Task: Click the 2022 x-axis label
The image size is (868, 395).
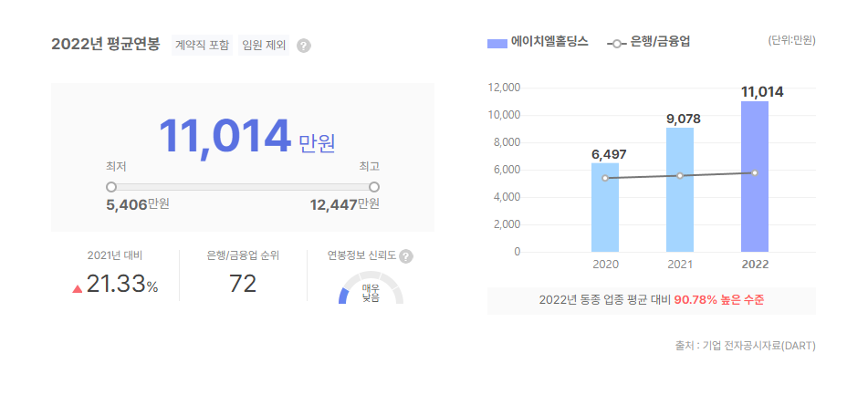Action: (x=755, y=265)
